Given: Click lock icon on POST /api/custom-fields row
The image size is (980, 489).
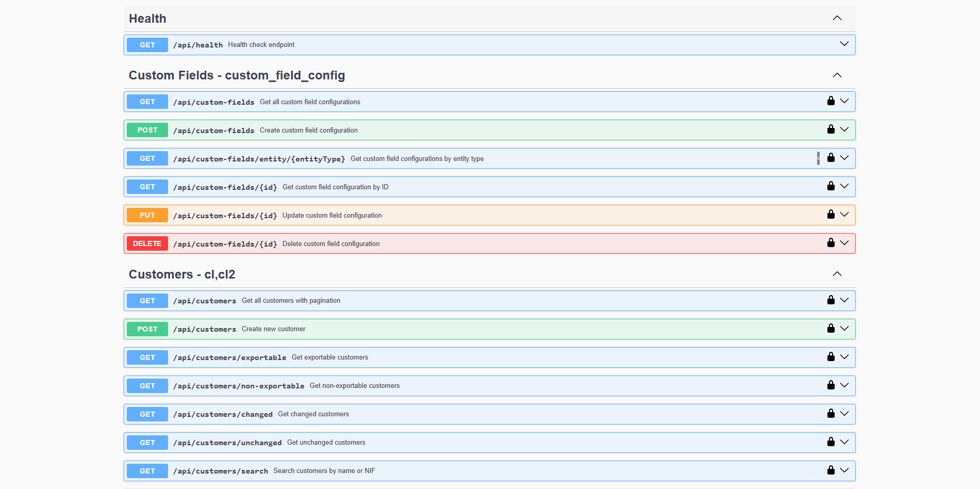Looking at the screenshot, I should pos(830,129).
